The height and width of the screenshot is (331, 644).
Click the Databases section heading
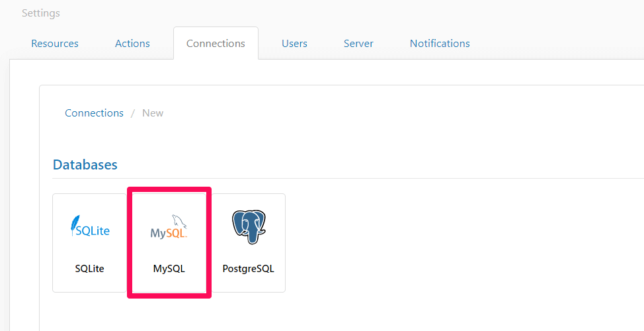[85, 165]
